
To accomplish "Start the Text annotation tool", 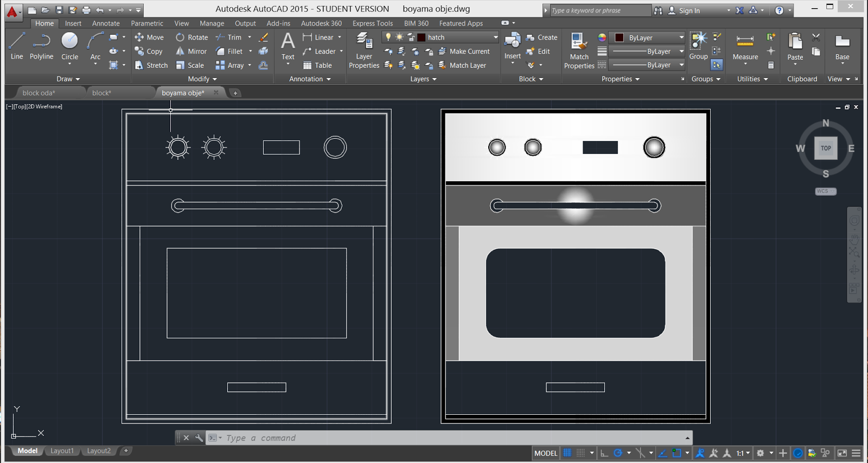I will [288, 46].
